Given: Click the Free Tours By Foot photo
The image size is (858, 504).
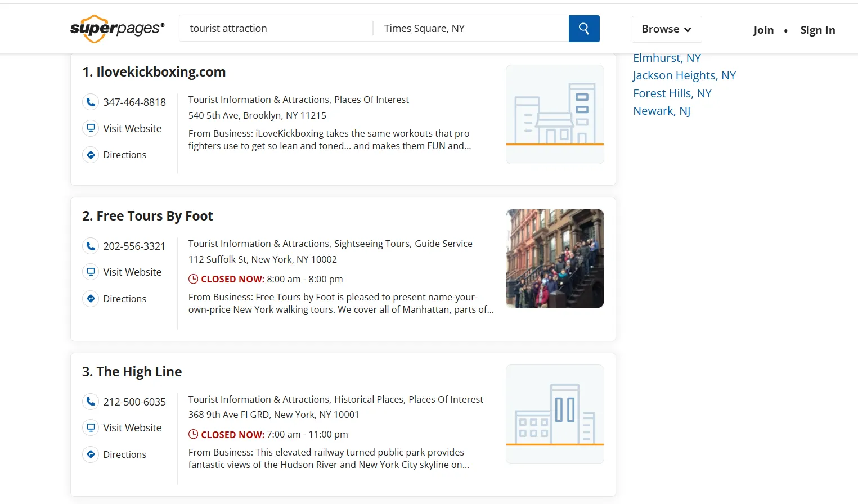Looking at the screenshot, I should 554,258.
